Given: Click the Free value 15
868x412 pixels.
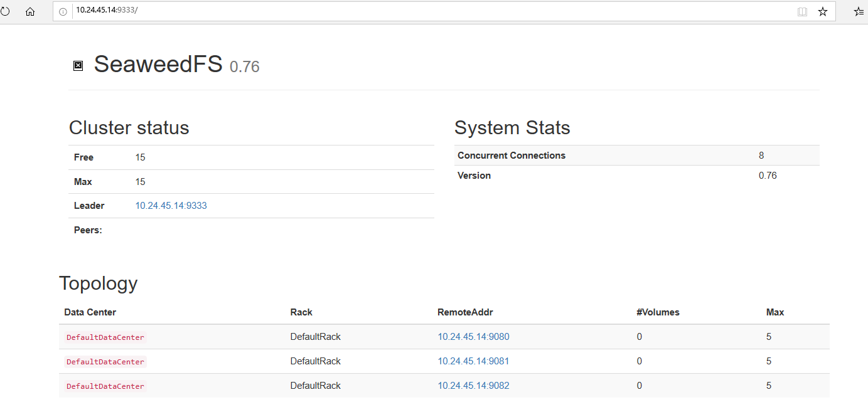Looking at the screenshot, I should 140,157.
